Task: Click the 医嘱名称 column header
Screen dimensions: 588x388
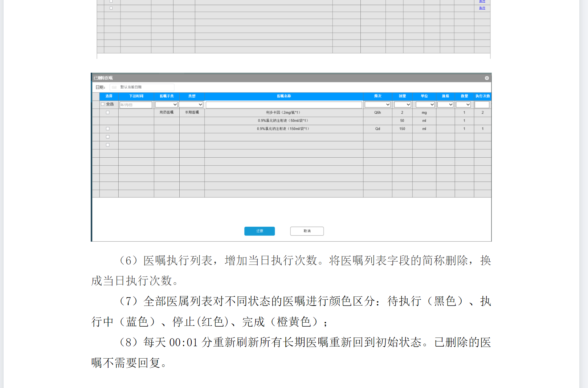Action: [284, 96]
